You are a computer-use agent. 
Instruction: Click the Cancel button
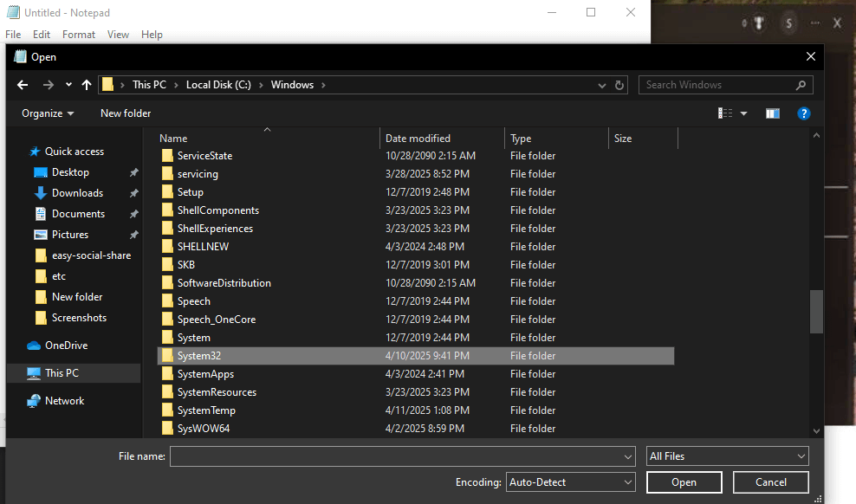click(771, 482)
